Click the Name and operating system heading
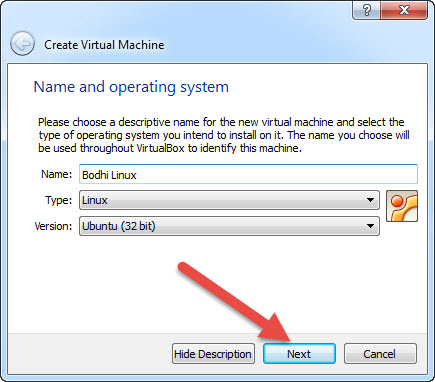The height and width of the screenshot is (382, 435). pos(131,87)
